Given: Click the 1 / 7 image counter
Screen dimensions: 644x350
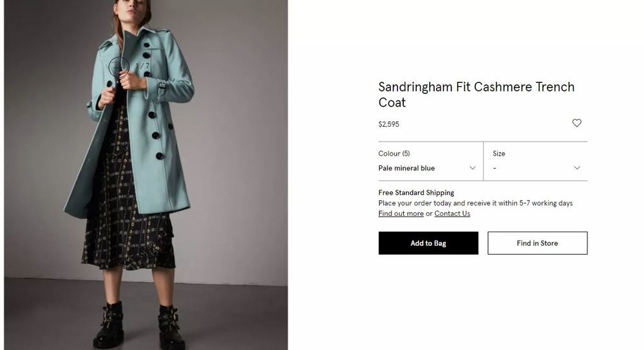Looking at the screenshot, I should 143,66.
